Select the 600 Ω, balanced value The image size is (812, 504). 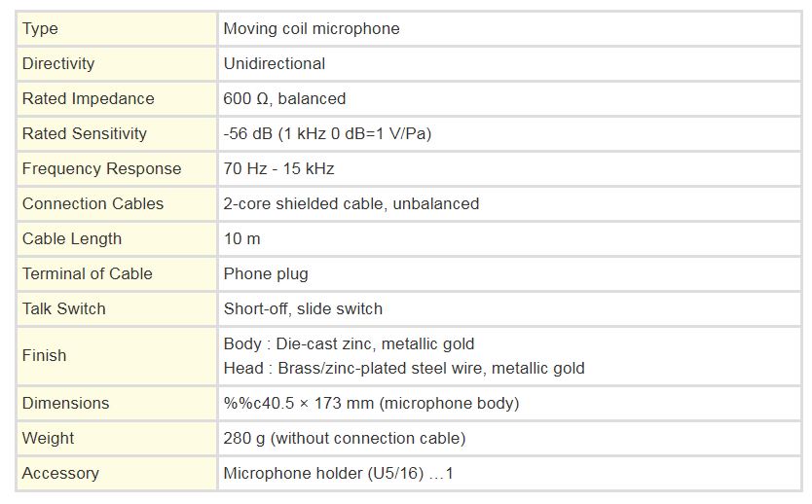284,98
